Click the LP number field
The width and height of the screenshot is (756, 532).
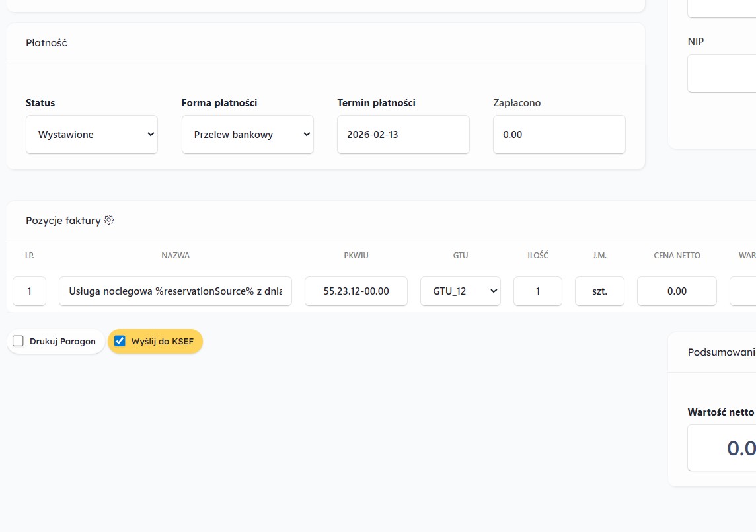[x=29, y=291]
